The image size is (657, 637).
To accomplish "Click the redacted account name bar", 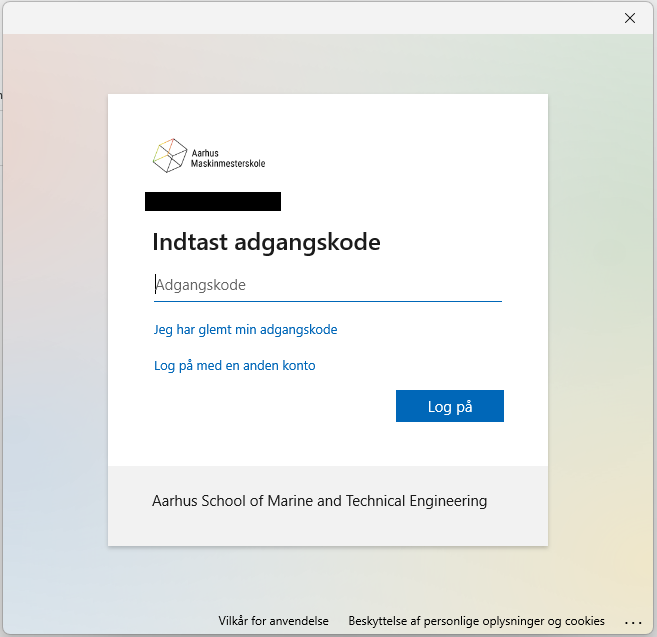I will click(x=212, y=202).
